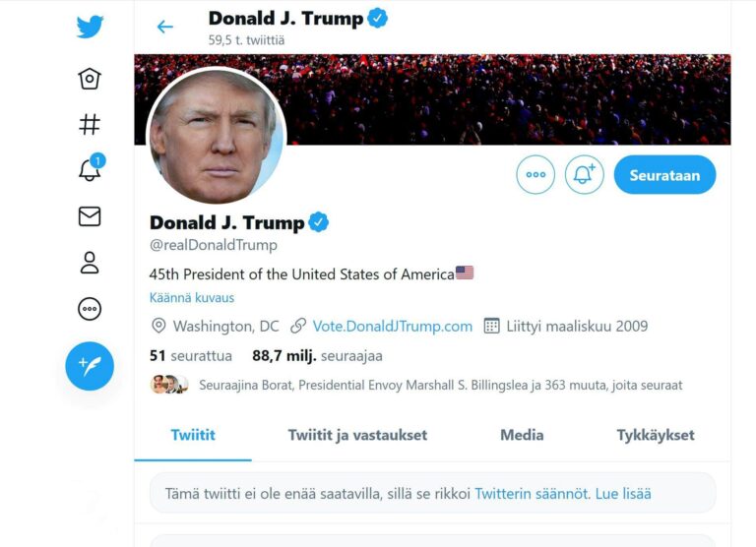Open the Tykkäykset tab
This screenshot has height=547, width=756.
(x=656, y=435)
